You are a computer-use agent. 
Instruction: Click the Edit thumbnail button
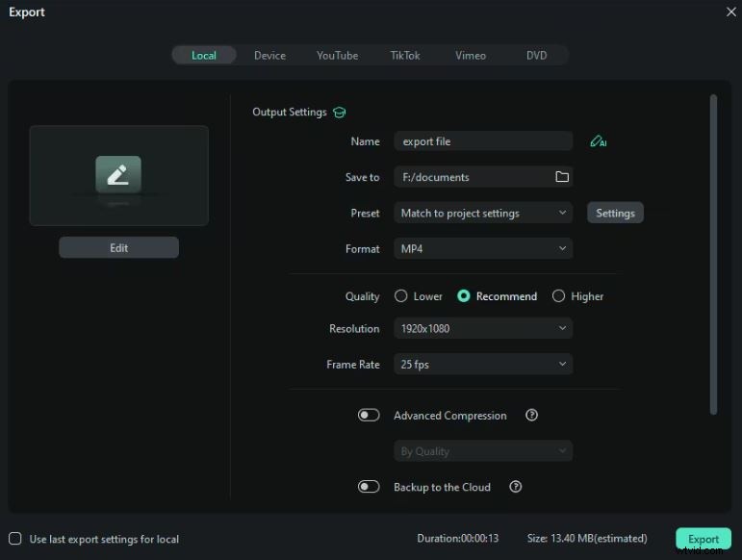118,248
